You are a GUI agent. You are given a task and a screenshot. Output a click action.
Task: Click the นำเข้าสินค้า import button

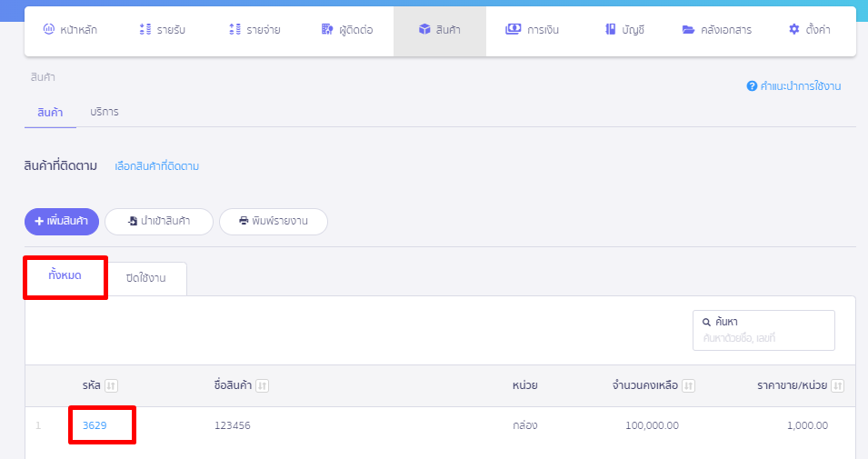coord(159,221)
